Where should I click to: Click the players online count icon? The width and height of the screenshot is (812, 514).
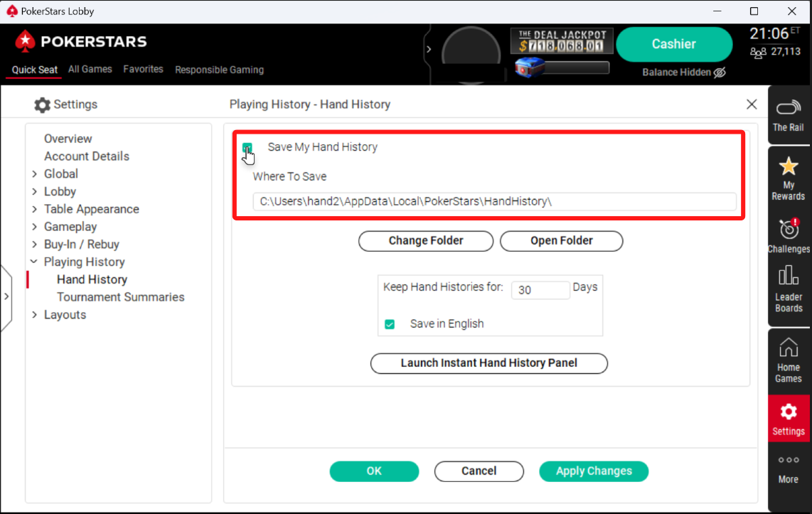point(758,53)
